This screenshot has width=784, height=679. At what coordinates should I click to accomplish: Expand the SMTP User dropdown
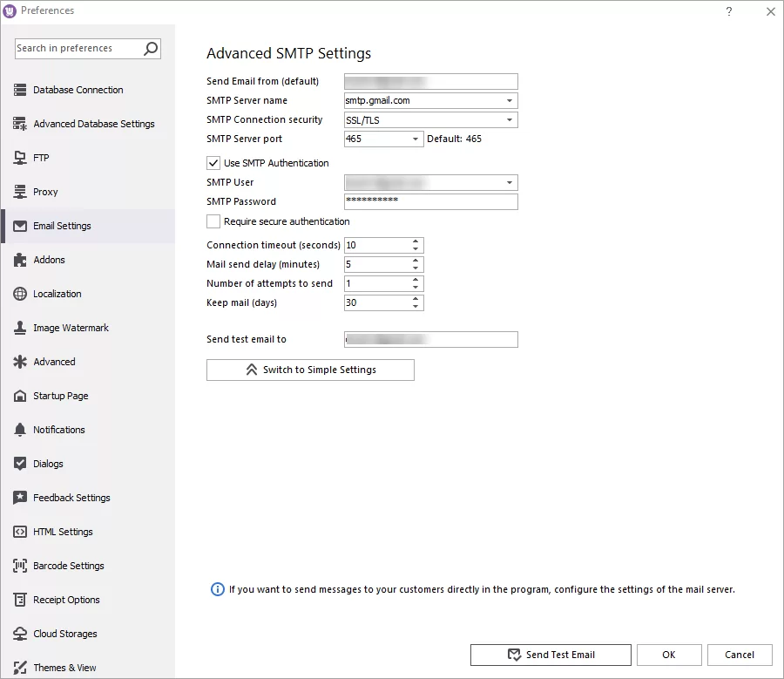[x=510, y=182]
